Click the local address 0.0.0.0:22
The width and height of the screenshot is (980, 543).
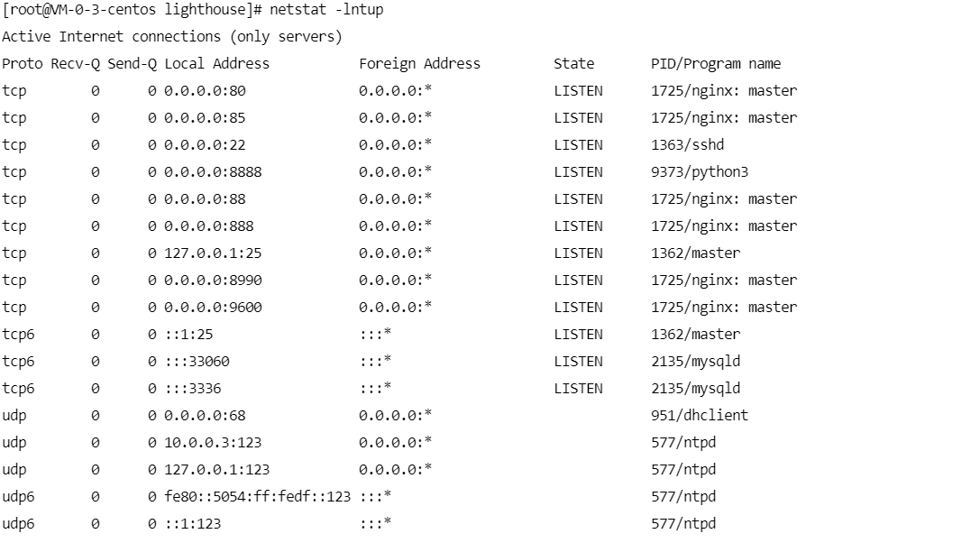tap(205, 145)
